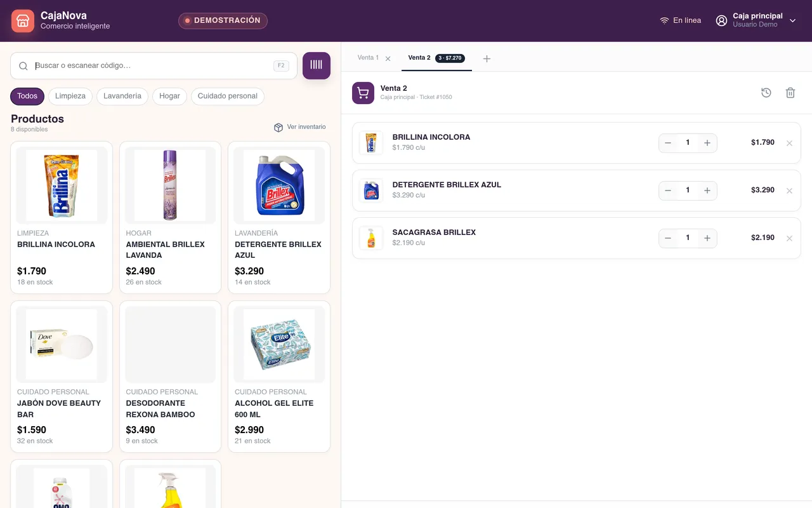This screenshot has height=508, width=812.
Task: Add a new sale tab with plus
Action: coord(487,58)
